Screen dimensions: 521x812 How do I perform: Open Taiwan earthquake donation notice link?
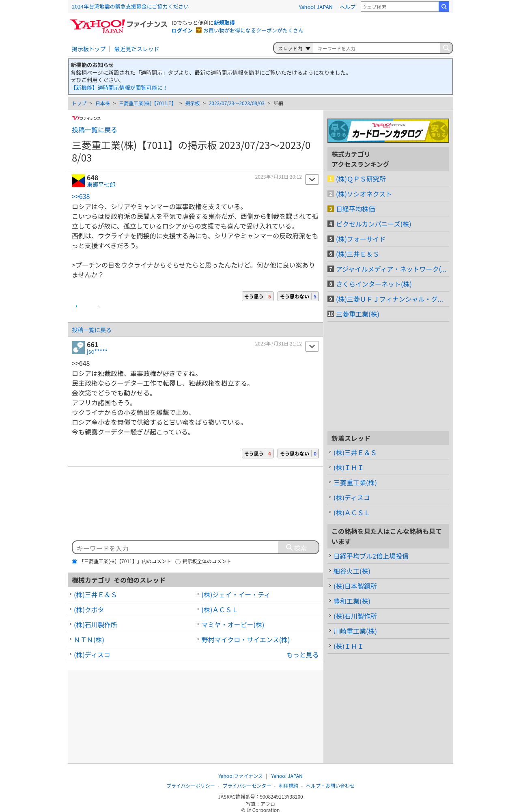pyautogui.click(x=130, y=6)
